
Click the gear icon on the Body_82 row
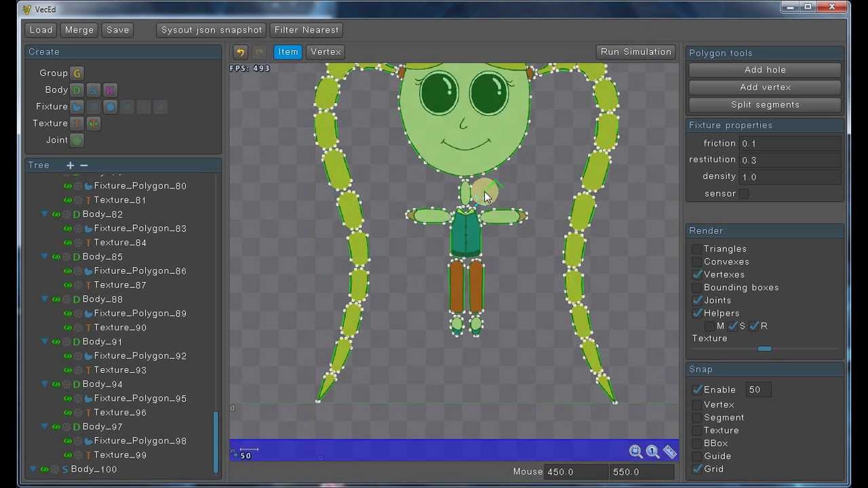(66, 214)
